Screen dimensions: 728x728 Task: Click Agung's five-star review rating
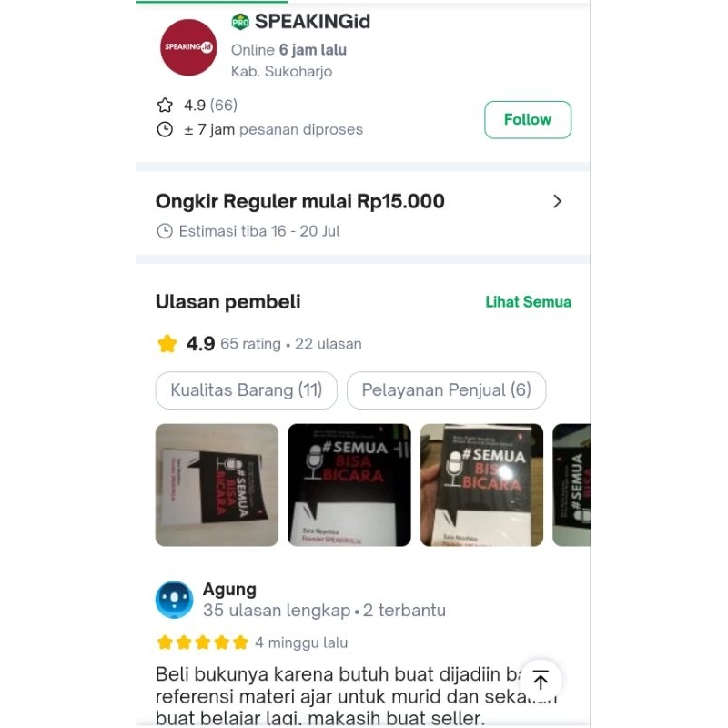click(202, 643)
